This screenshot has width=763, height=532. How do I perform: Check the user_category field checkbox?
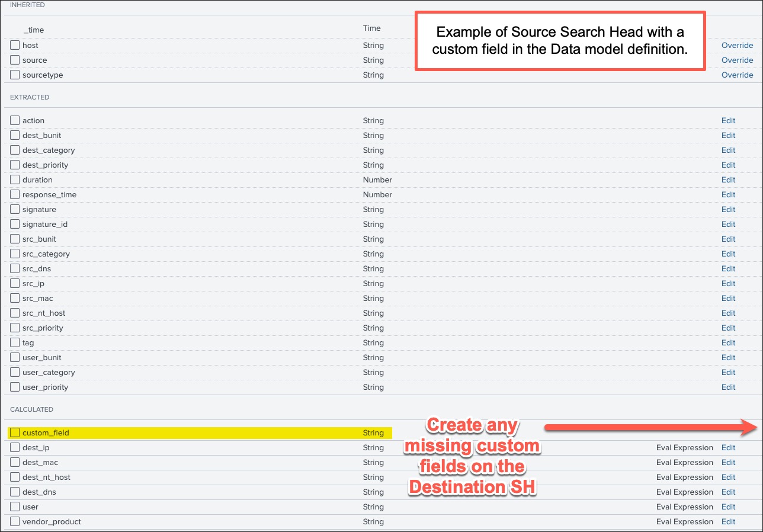coord(14,372)
